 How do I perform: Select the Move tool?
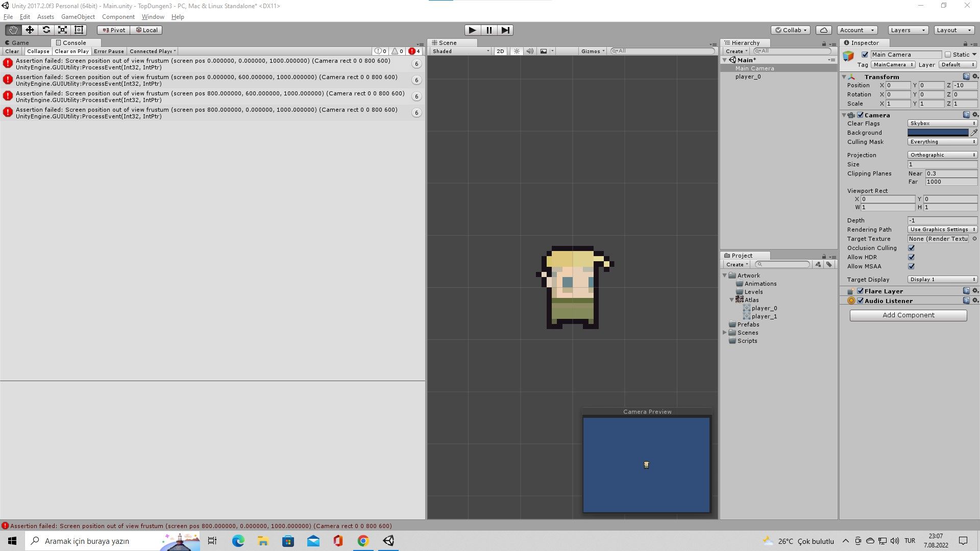[x=30, y=30]
